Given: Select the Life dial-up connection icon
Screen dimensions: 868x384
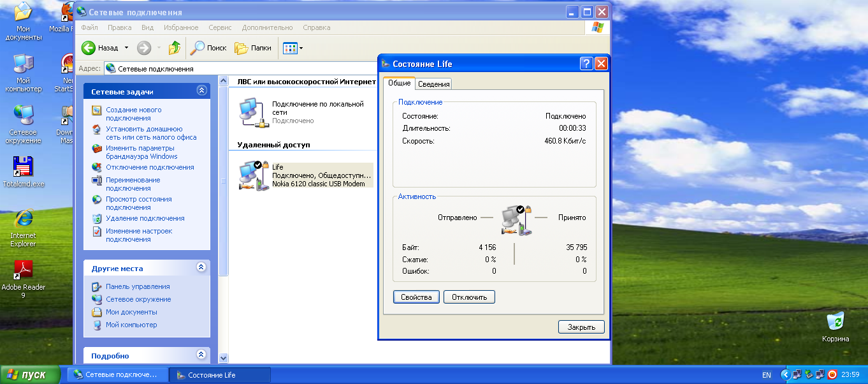Looking at the screenshot, I should click(252, 175).
